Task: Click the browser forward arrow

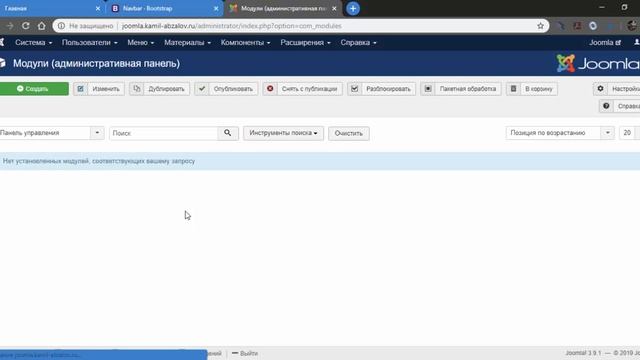Action: tap(9, 26)
